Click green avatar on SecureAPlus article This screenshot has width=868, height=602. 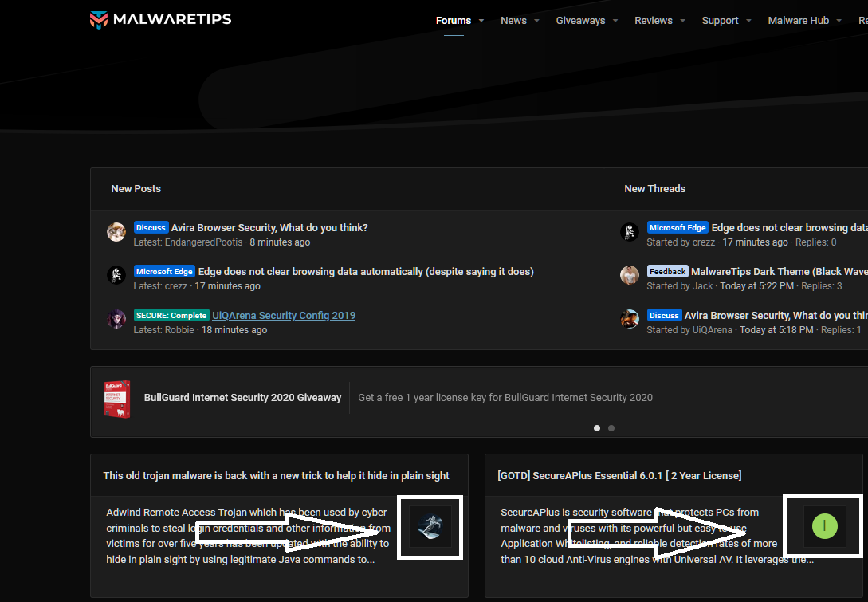824,526
